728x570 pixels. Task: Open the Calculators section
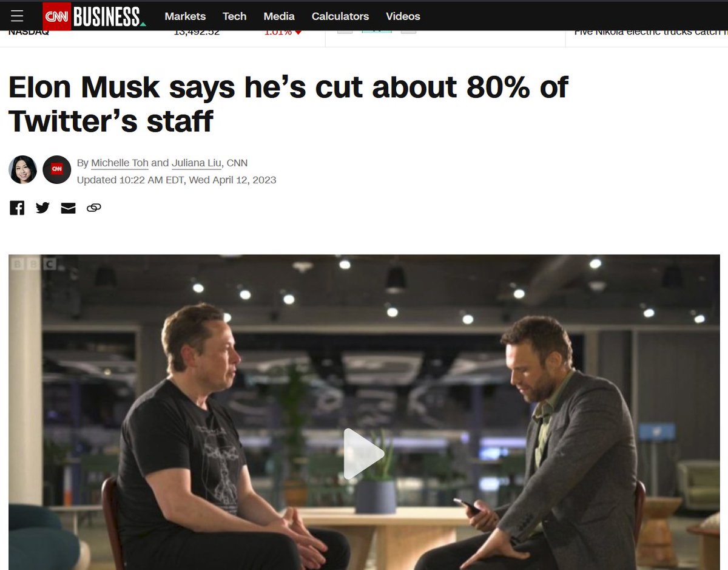pos(340,16)
